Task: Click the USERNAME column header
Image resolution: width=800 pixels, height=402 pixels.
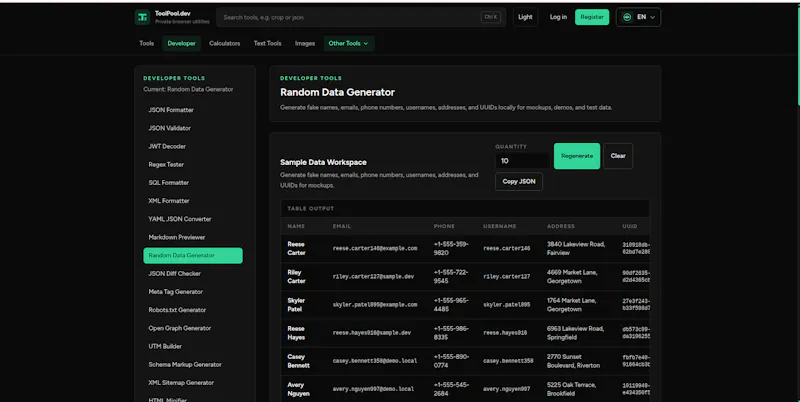Action: click(x=500, y=226)
